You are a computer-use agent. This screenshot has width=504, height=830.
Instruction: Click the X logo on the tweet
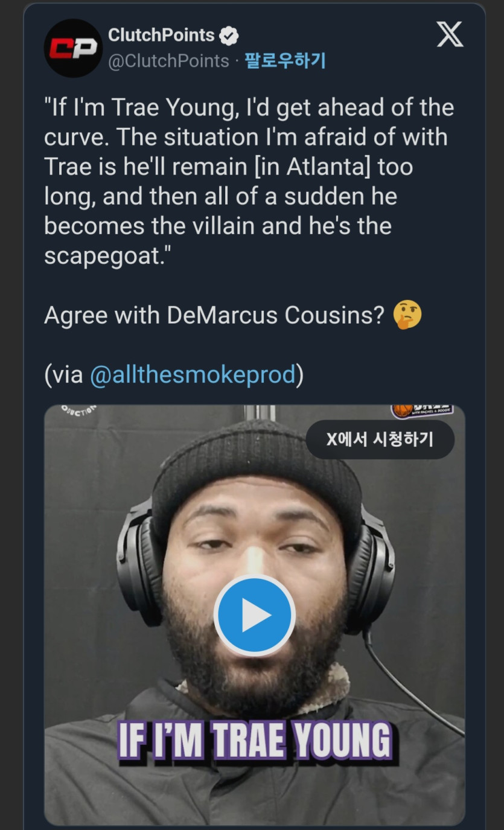(450, 34)
